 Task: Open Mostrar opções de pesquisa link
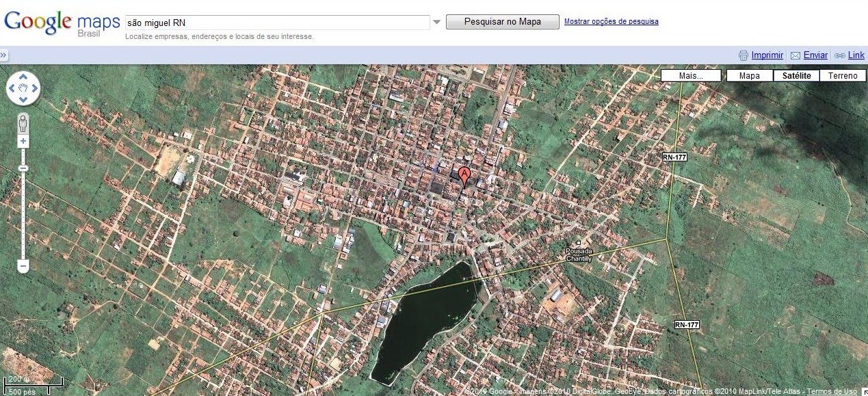pyautogui.click(x=611, y=21)
